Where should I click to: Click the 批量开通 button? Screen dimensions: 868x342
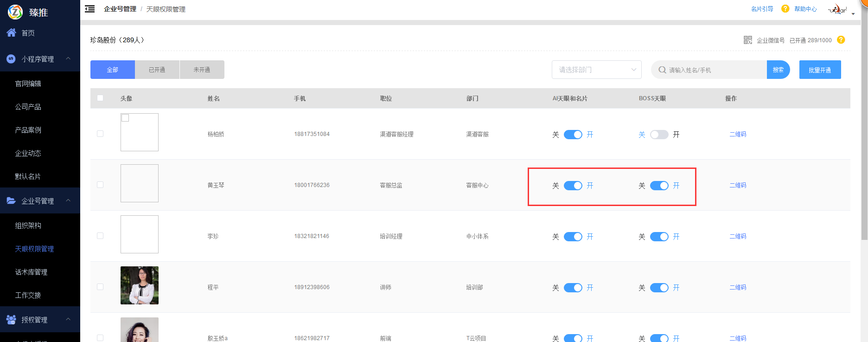pos(820,70)
